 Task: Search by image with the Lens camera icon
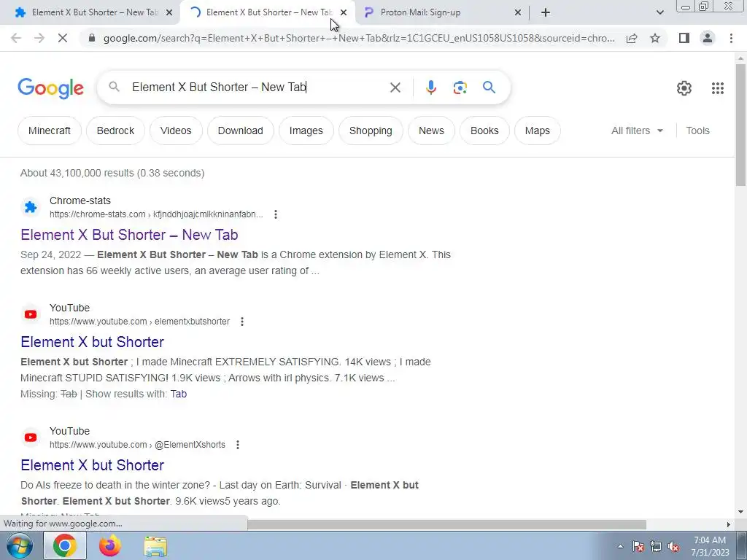(x=460, y=87)
